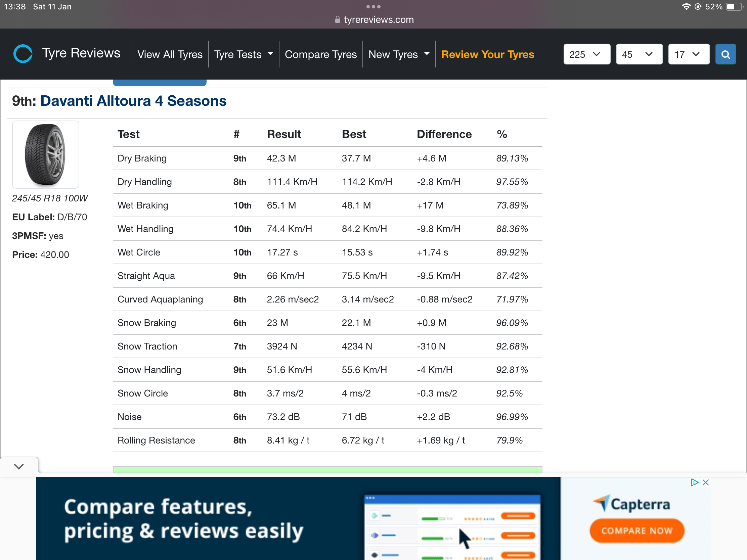Click the Davanti tyre thumbnail image
This screenshot has height=560, width=747.
(x=46, y=154)
